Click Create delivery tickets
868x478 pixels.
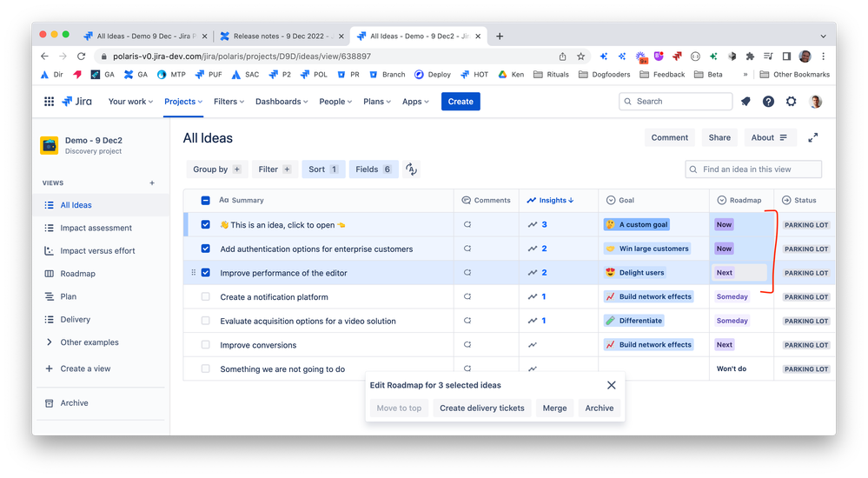[481, 408]
